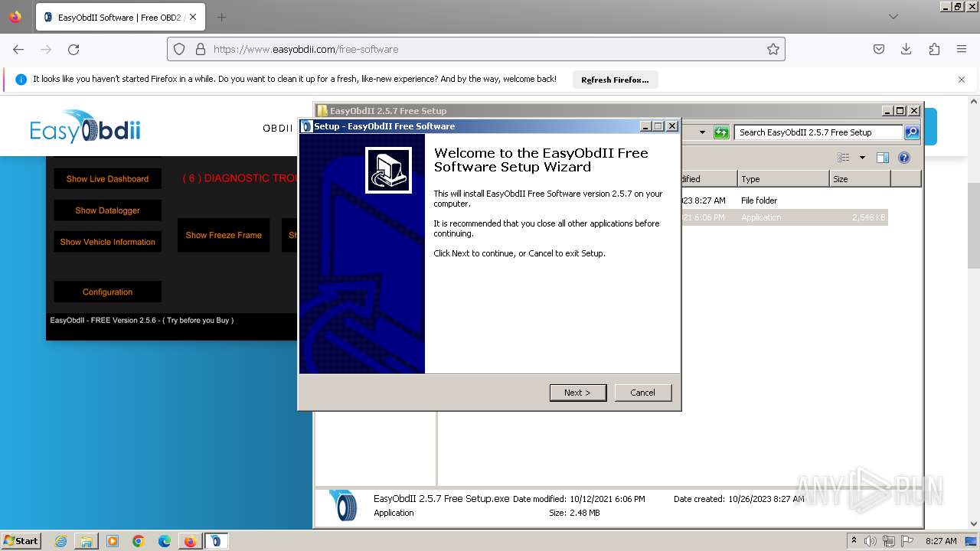
Task: Launch Internet Explorer from the taskbar
Action: [60, 541]
